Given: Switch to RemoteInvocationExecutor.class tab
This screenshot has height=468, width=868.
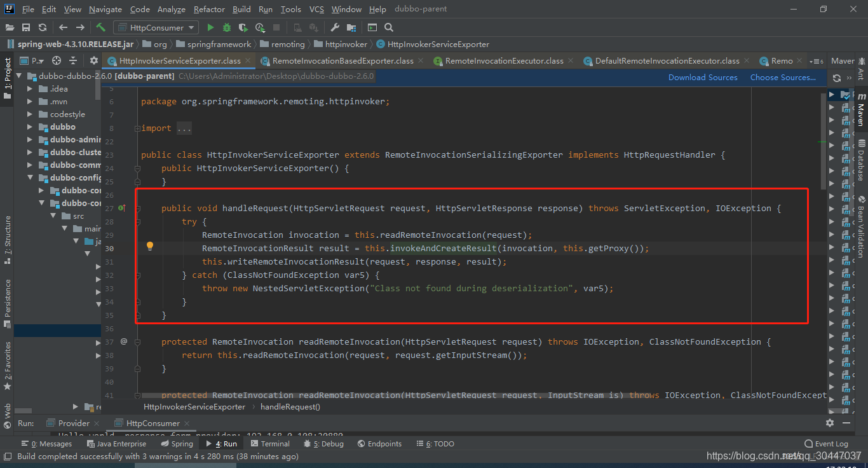Looking at the screenshot, I should coord(505,61).
